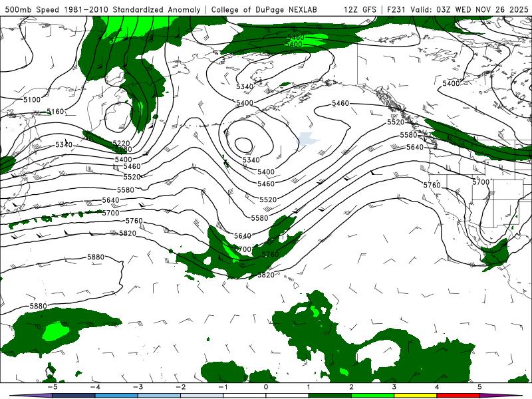This screenshot has height=399, width=532.
Task: Click the 5220 contour label
Action: pyautogui.click(x=121, y=144)
